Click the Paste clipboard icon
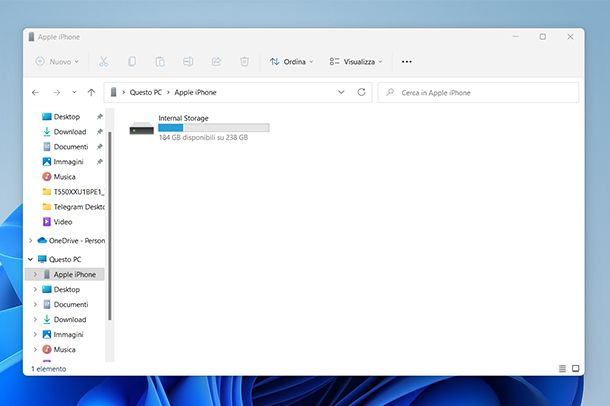The height and width of the screenshot is (406, 610). pyautogui.click(x=160, y=61)
